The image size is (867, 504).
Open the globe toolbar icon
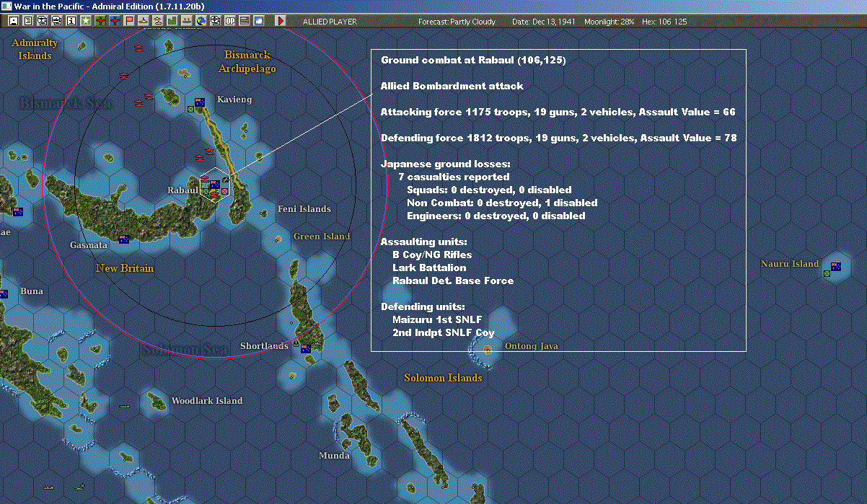tap(201, 22)
